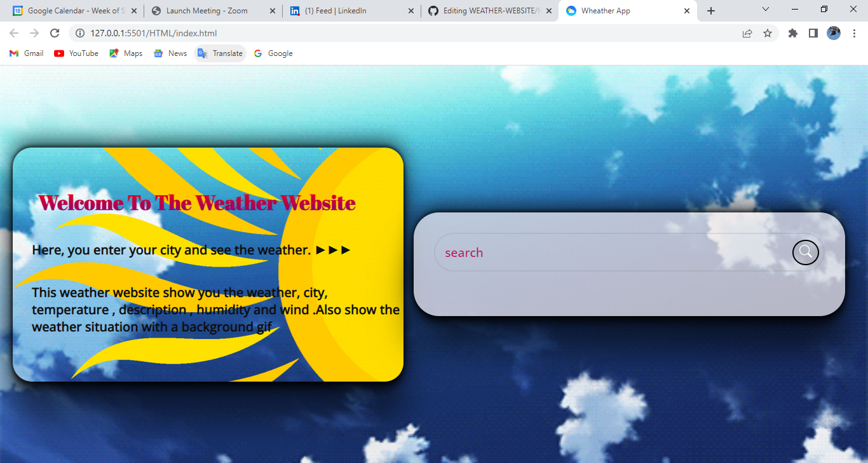The image size is (868, 463).
Task: Open Translate bookmark
Action: 220,53
